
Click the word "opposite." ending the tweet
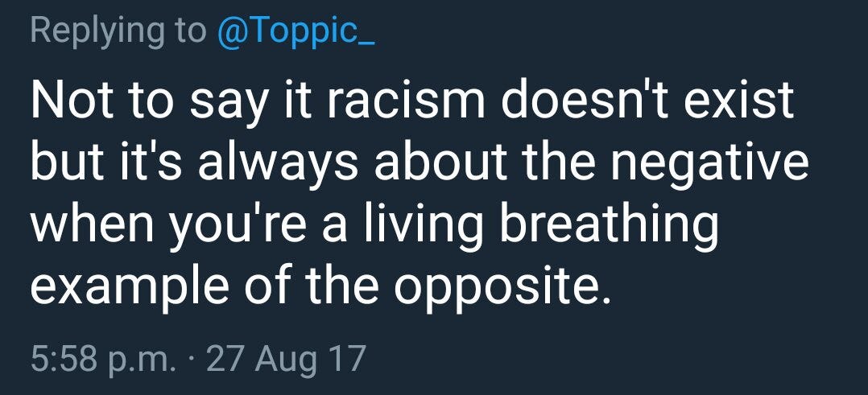point(502,289)
